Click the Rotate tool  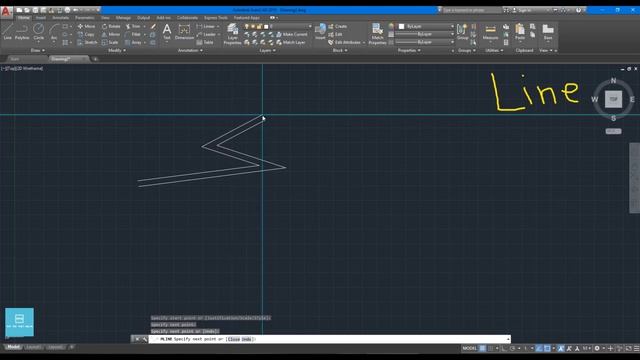click(111, 26)
